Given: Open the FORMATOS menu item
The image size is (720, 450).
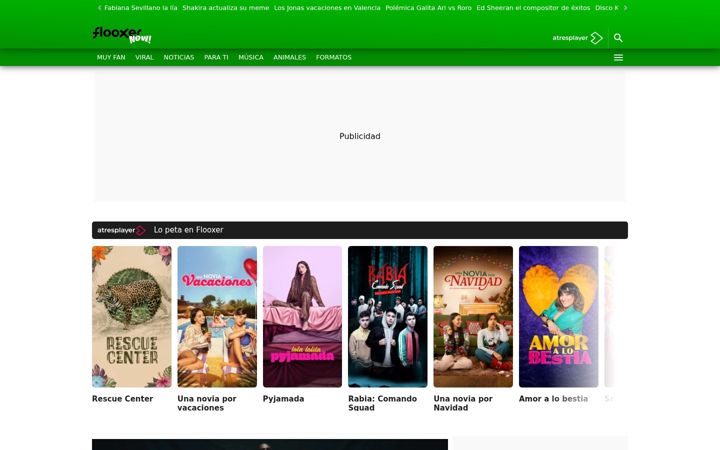Looking at the screenshot, I should [x=333, y=57].
